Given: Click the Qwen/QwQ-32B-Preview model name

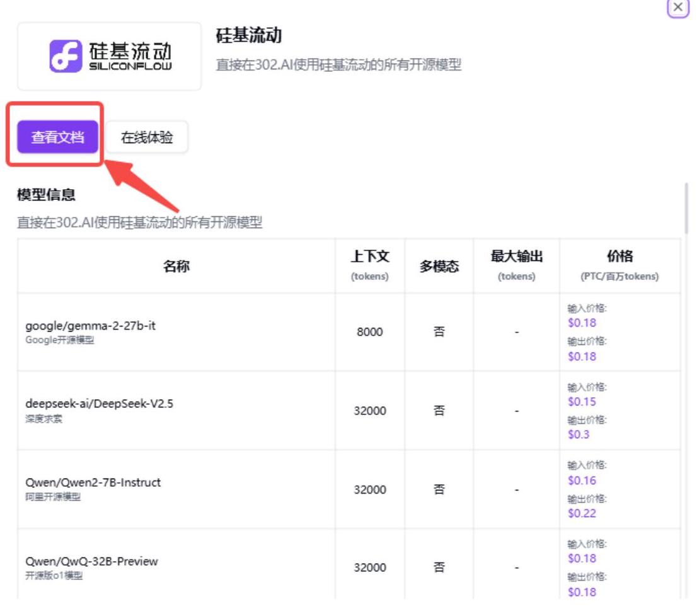Looking at the screenshot, I should tap(91, 561).
